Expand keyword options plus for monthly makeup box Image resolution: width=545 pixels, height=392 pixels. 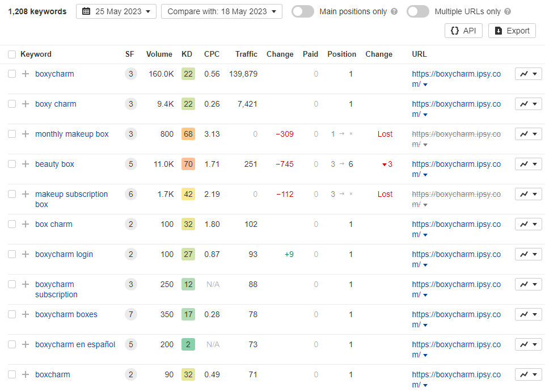26,134
